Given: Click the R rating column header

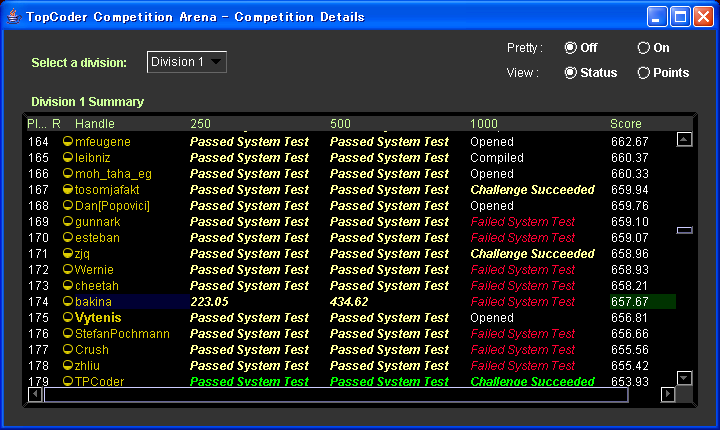Looking at the screenshot, I should pyautogui.click(x=56, y=124).
